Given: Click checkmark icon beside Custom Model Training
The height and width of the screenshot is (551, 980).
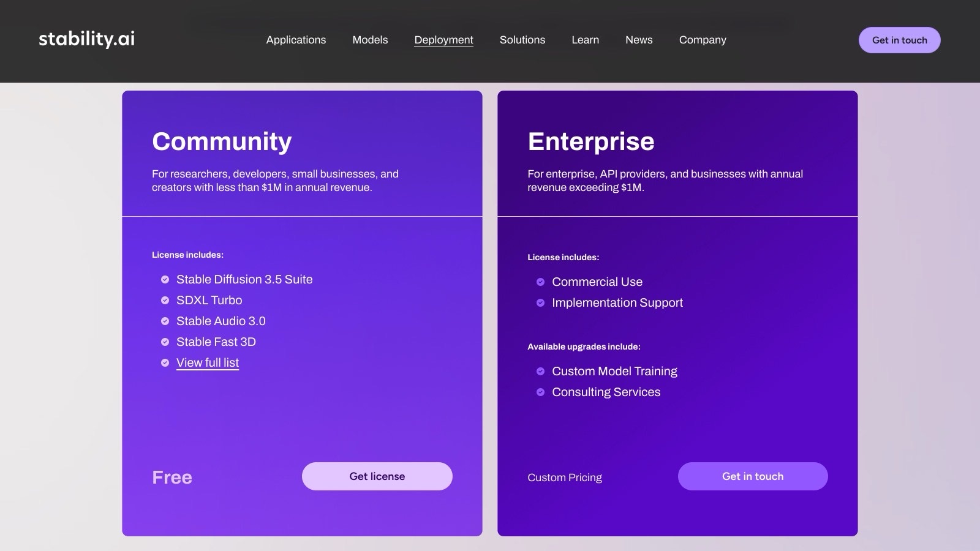Looking at the screenshot, I should click(540, 372).
